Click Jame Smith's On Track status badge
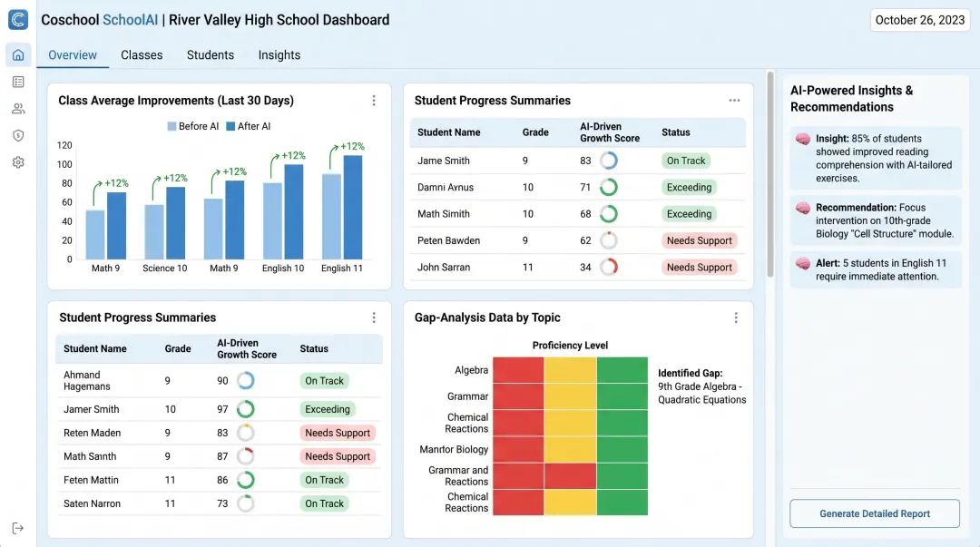The width and height of the screenshot is (980, 547). pos(686,161)
